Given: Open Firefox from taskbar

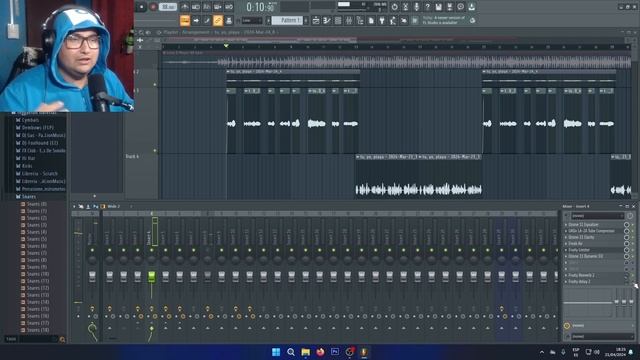Looking at the screenshot, I should point(320,352).
